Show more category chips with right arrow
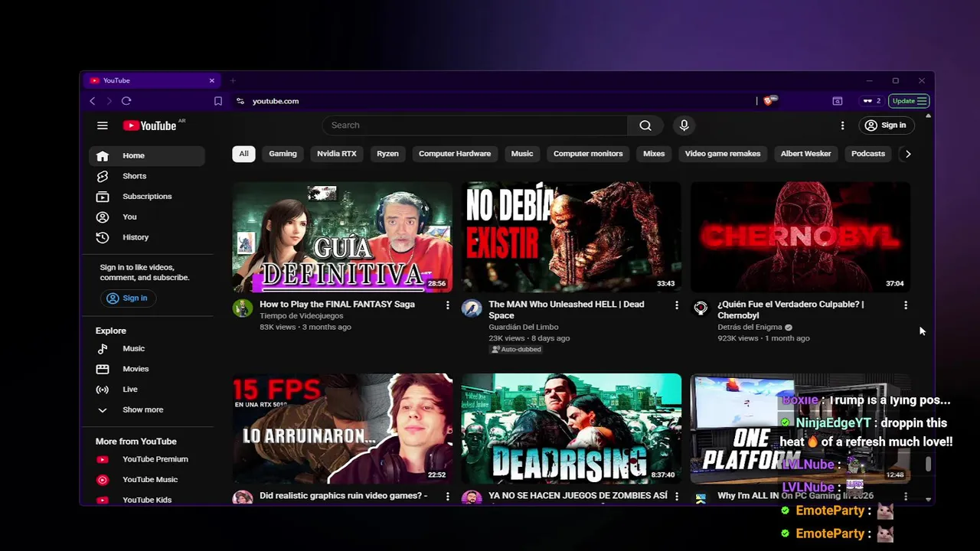 coord(908,154)
